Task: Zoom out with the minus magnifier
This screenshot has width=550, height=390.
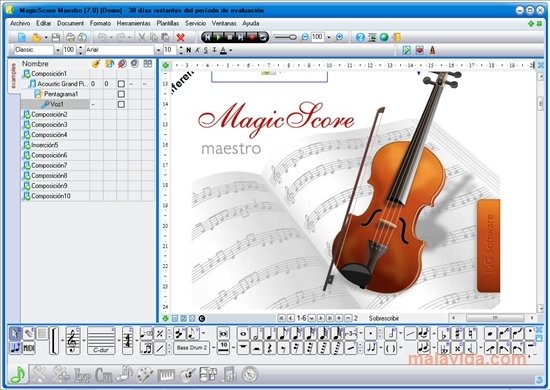Action: click(x=304, y=37)
